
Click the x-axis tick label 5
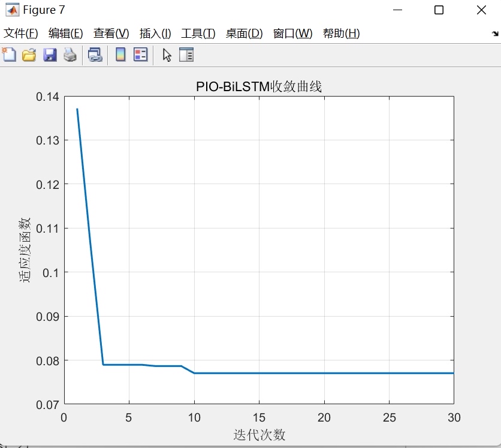(129, 417)
